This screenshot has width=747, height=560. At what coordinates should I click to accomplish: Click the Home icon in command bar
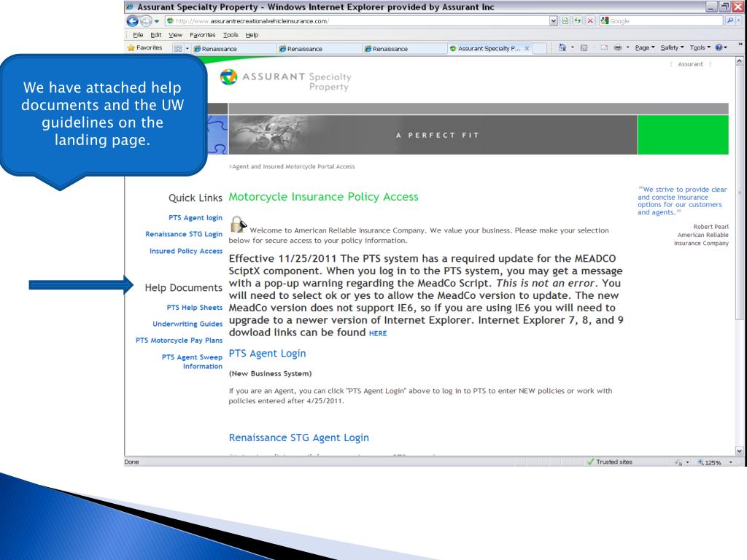pos(562,47)
